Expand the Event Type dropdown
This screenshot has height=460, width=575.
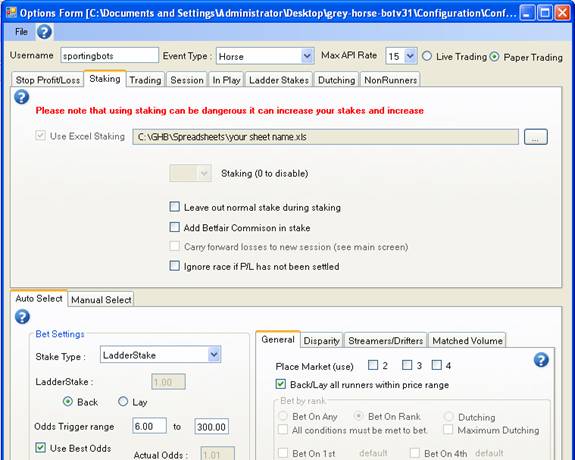307,56
